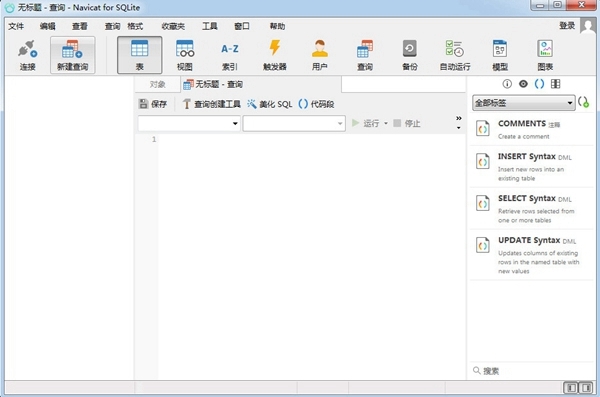
Task: Open the connection selector dropdown
Action: (x=189, y=123)
